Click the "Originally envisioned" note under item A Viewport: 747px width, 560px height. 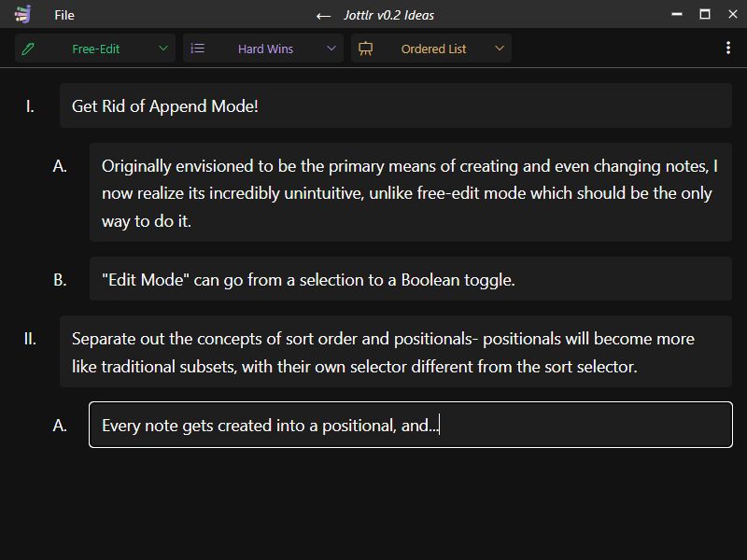coord(410,193)
